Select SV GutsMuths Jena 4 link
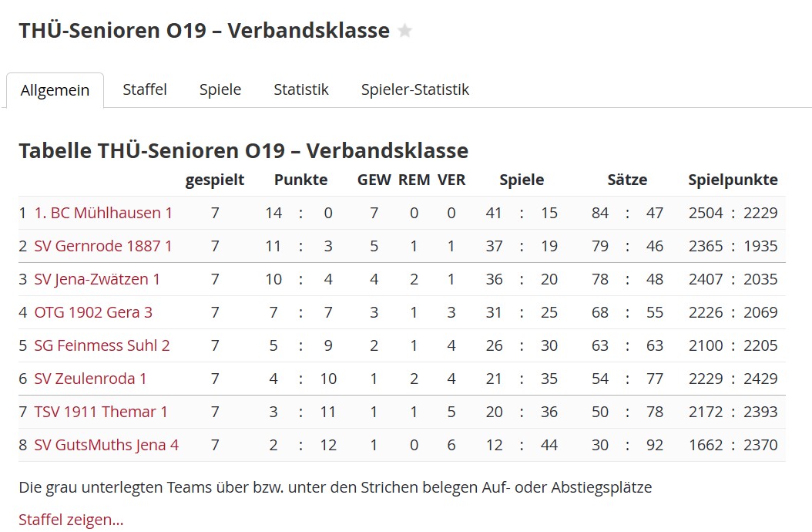This screenshot has width=812, height=532. (x=106, y=445)
